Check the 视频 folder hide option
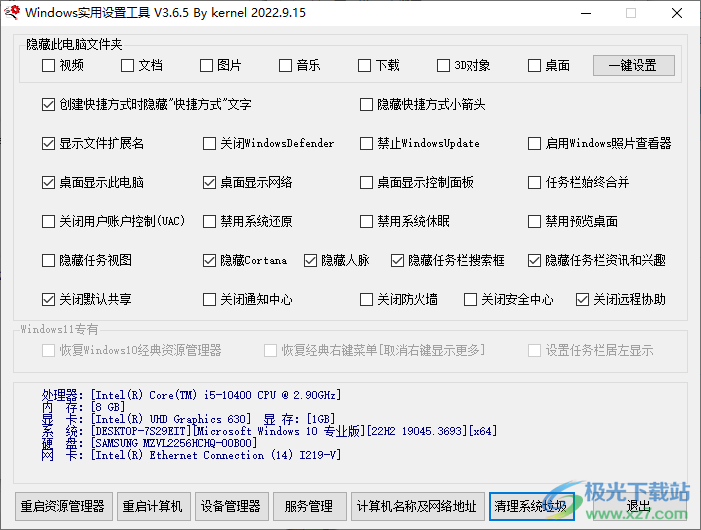Viewport: 701px width, 530px height. pyautogui.click(x=48, y=66)
